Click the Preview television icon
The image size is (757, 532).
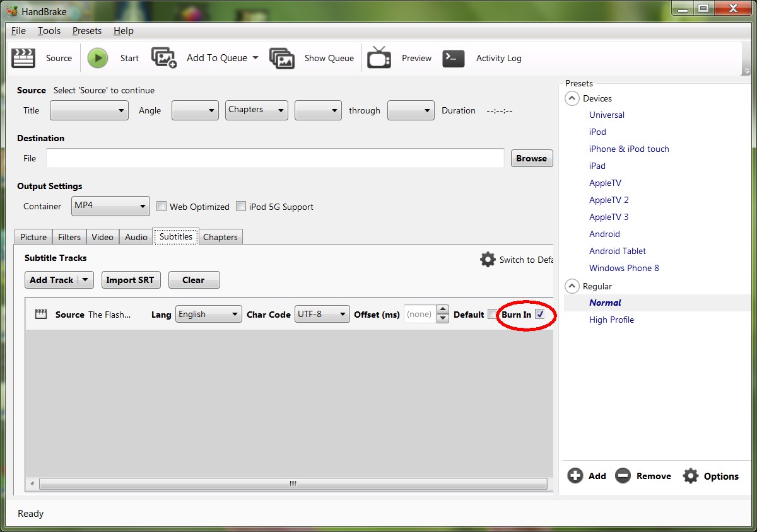point(379,57)
